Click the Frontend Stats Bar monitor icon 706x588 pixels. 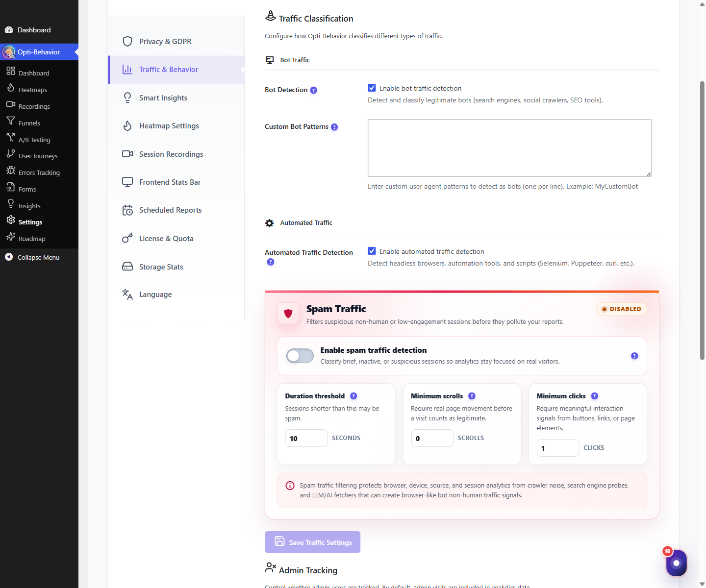click(127, 182)
